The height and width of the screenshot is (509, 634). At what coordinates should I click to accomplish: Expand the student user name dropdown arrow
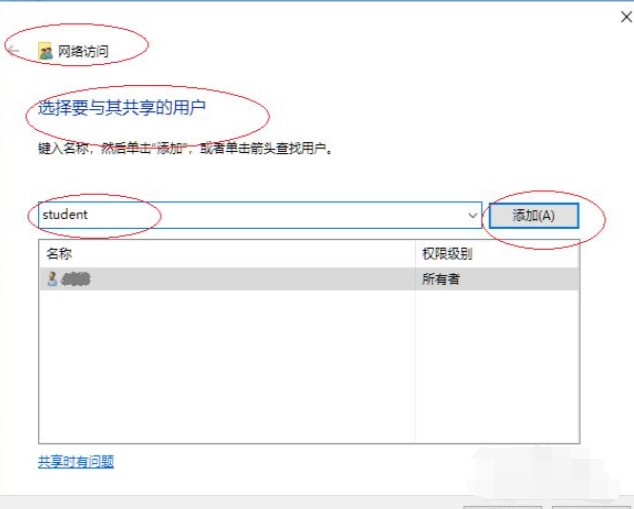pyautogui.click(x=472, y=215)
